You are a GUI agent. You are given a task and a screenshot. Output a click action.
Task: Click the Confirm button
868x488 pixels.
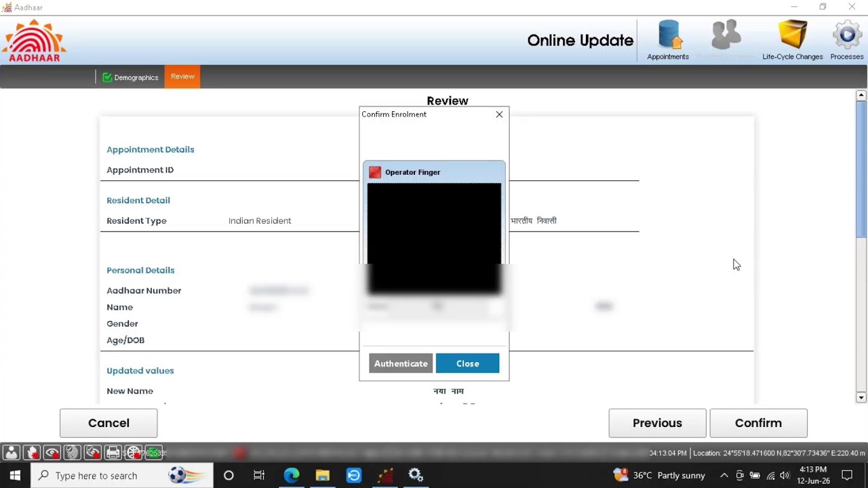(758, 423)
